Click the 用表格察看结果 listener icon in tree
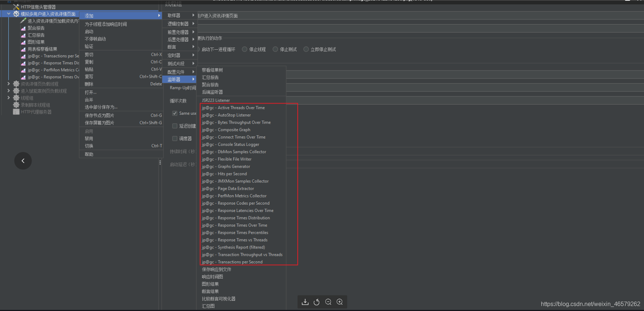644x311 pixels. point(23,49)
